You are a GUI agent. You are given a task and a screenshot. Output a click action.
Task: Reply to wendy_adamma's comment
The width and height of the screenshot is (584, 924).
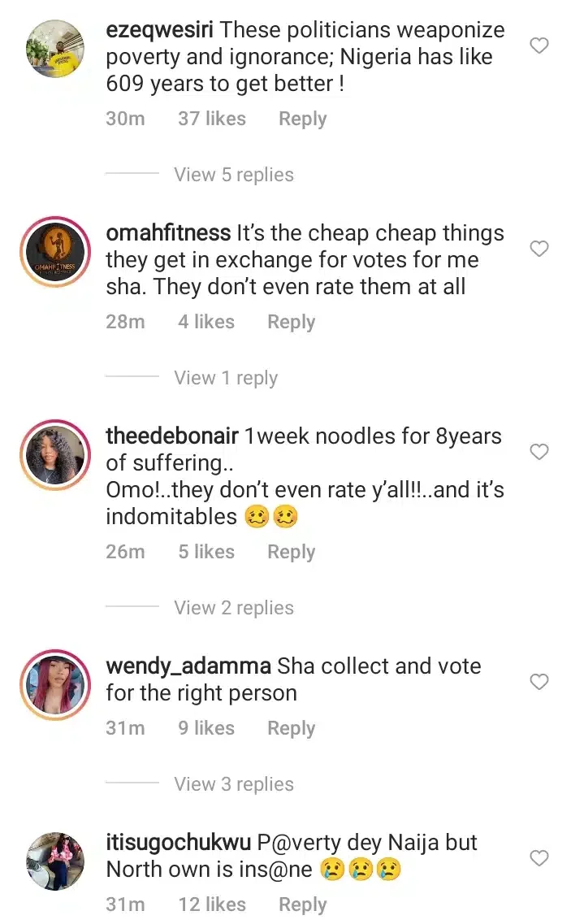click(x=291, y=728)
